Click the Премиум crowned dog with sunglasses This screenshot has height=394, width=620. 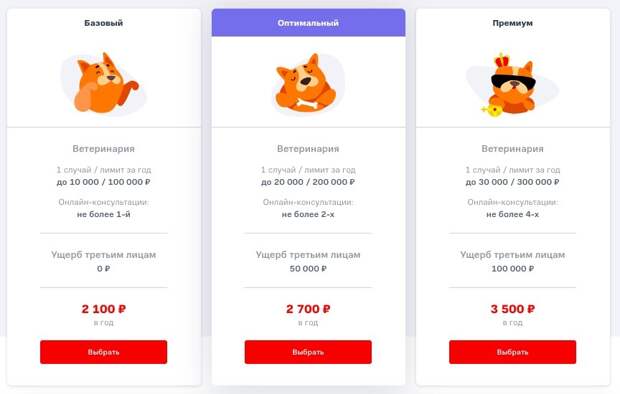512,85
